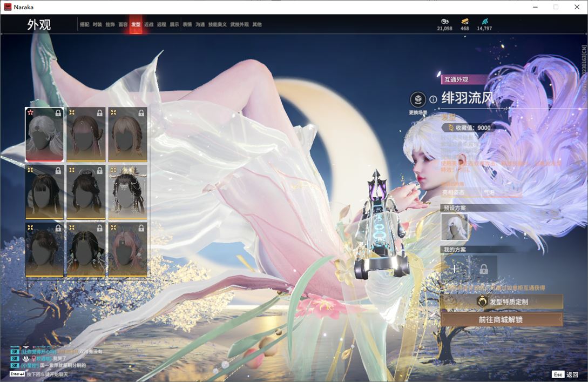Switch to the 武技外观 tab
588x382 pixels.
pos(240,24)
